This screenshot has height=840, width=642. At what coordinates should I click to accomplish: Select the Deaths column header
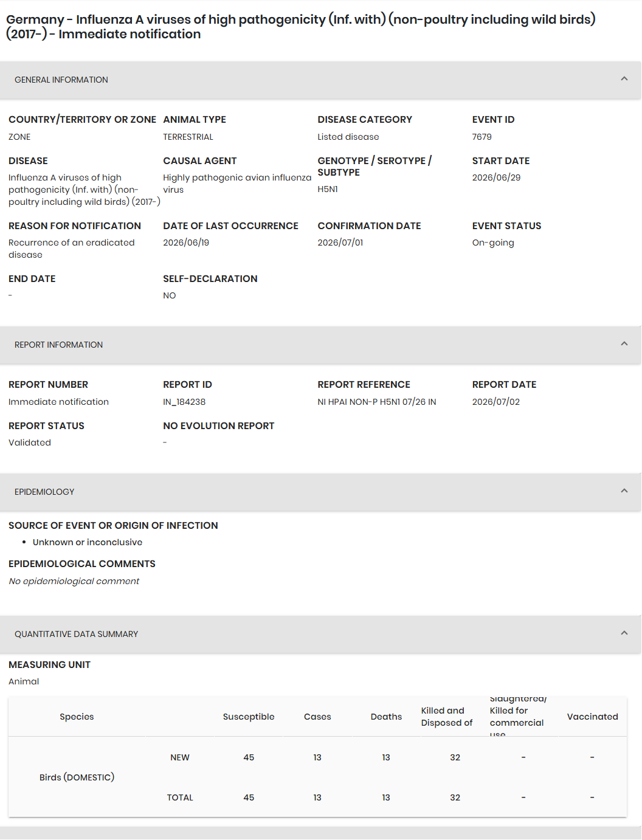click(386, 717)
